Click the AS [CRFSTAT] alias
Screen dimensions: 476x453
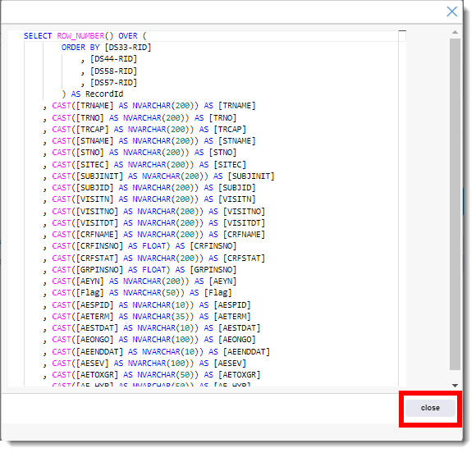coord(237,258)
